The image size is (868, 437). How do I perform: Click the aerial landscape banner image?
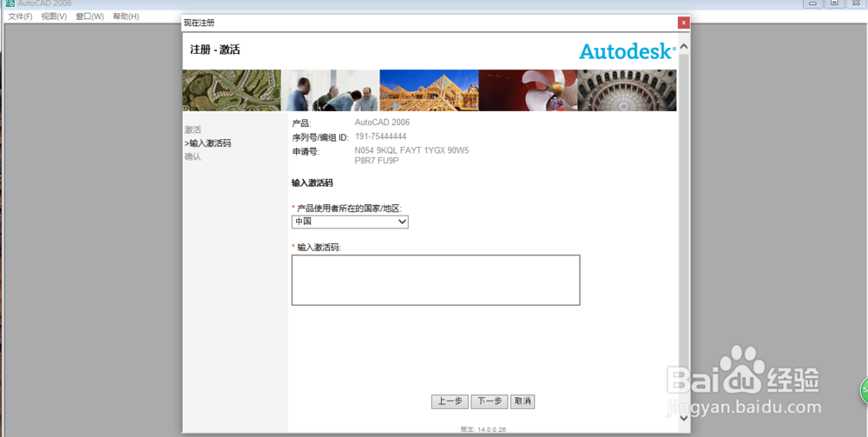tap(232, 90)
